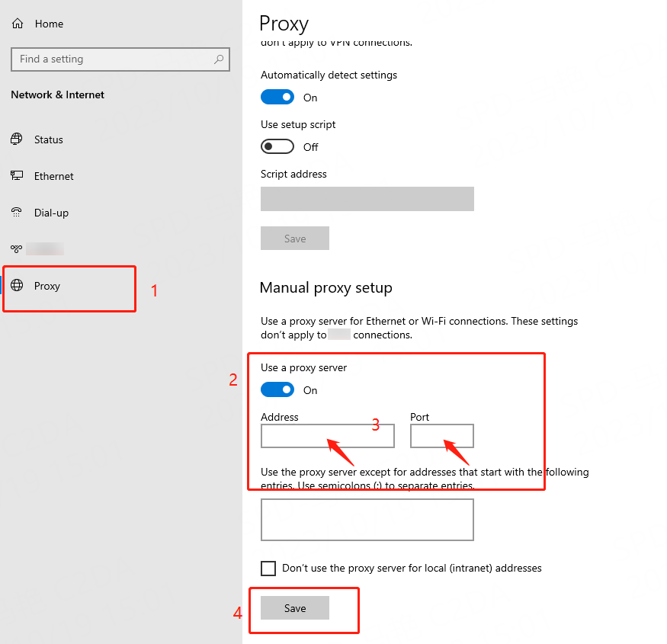Click the Home house icon
667x644 pixels.
pyautogui.click(x=18, y=24)
